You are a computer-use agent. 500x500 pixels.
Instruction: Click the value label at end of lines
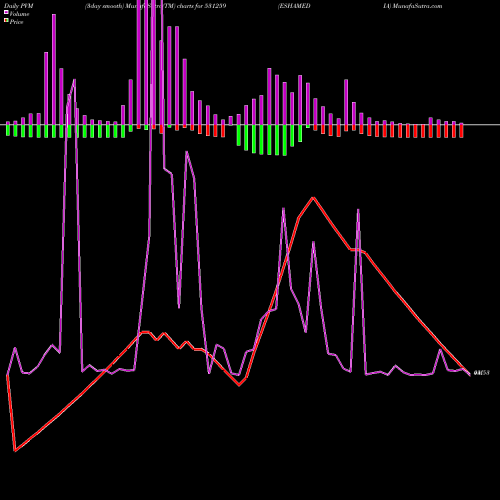click(x=481, y=373)
